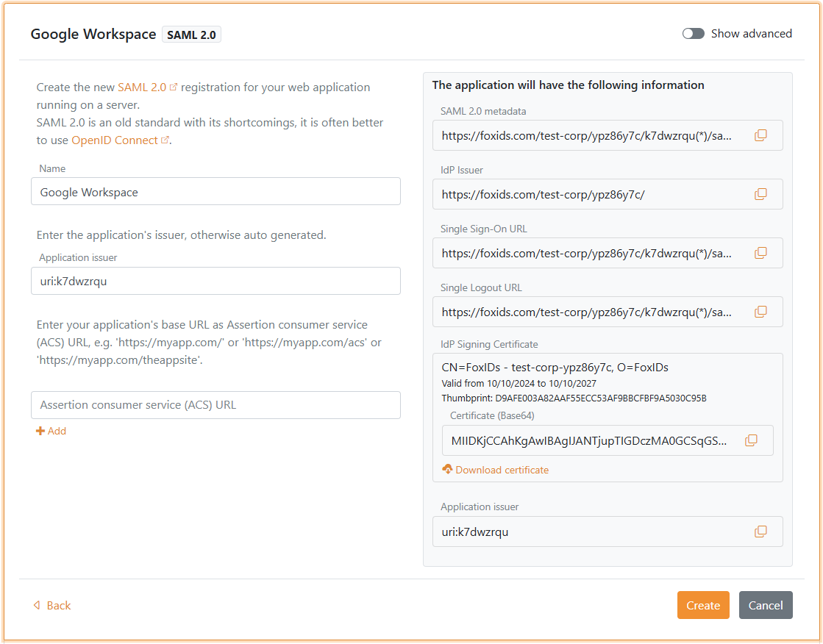Viewport: 823px width, 644px height.
Task: Click the Create button
Action: (703, 605)
